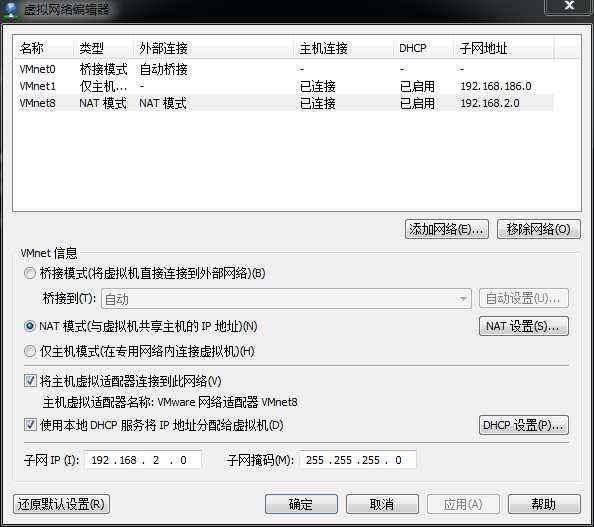
Task: Click 桥接模式 type cell in VMnet0 row
Action: click(103, 69)
